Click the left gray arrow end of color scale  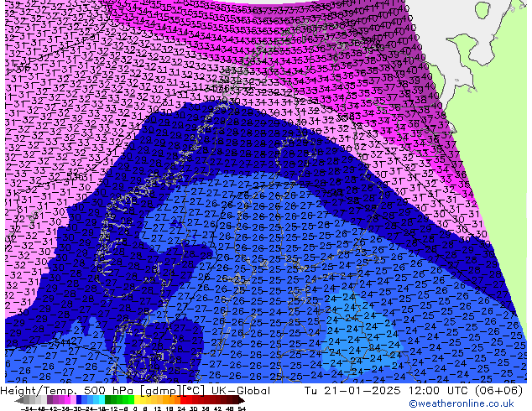(x=19, y=400)
